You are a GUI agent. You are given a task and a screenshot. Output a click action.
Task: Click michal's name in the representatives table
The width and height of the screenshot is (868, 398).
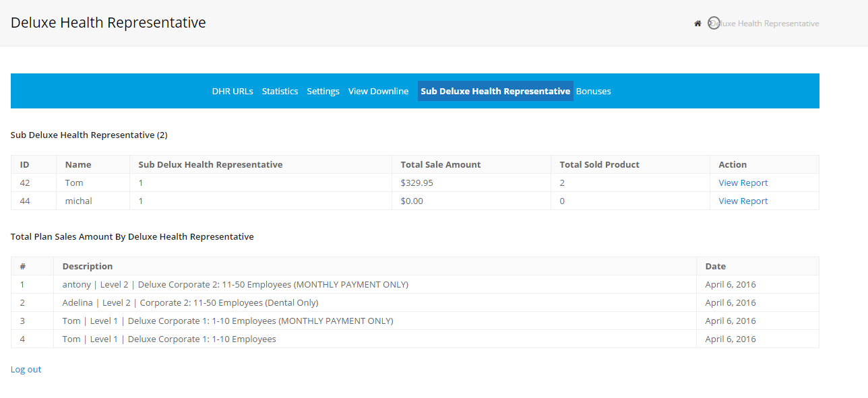coord(78,201)
